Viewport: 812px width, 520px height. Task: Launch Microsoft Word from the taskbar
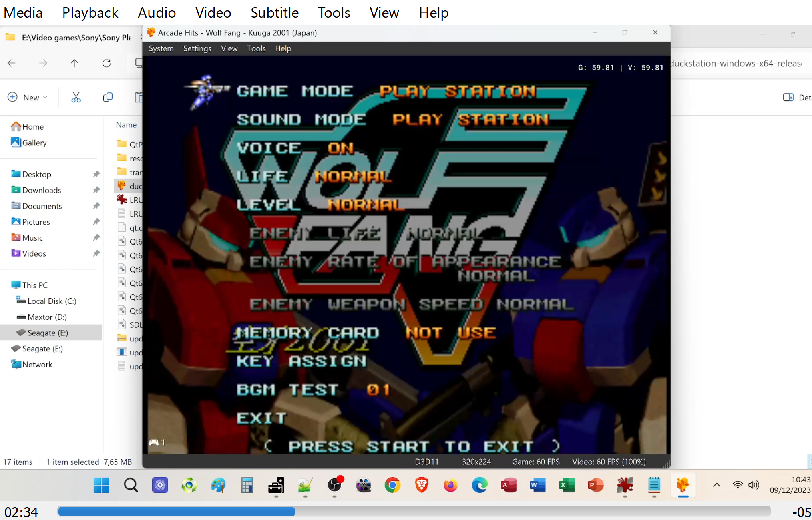pyautogui.click(x=537, y=485)
